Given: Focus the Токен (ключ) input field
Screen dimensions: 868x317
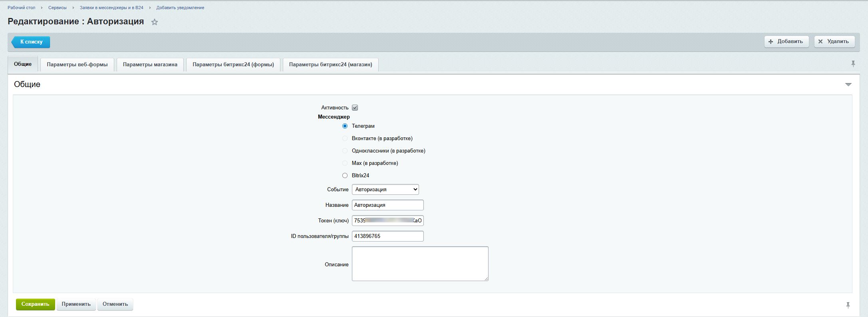Looking at the screenshot, I should 387,221.
